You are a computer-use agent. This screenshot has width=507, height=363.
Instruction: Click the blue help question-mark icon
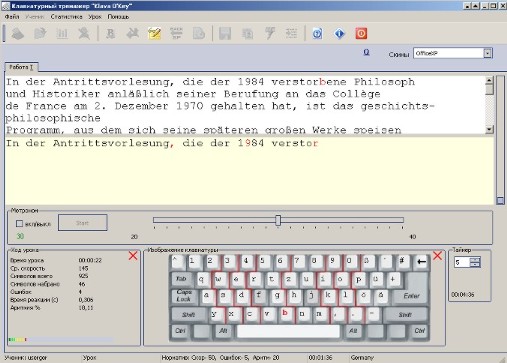coord(317,33)
